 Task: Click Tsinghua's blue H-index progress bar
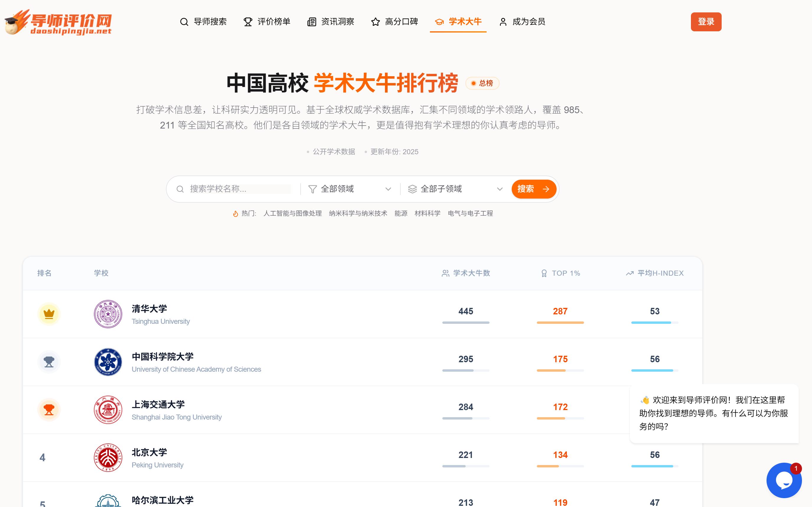(655, 323)
